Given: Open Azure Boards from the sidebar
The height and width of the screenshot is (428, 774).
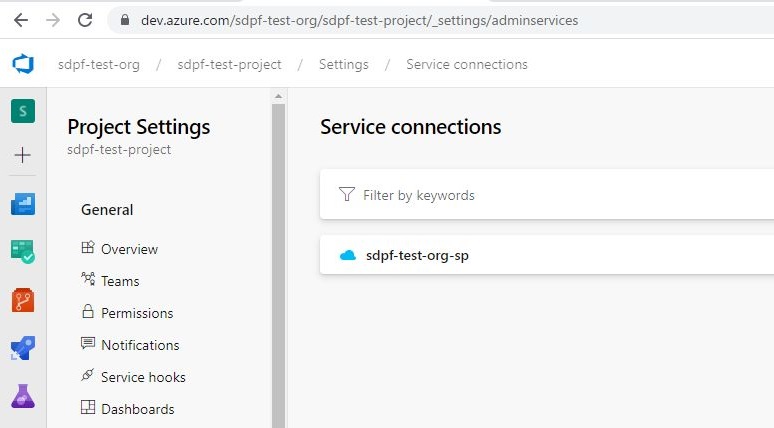Looking at the screenshot, I should 23,204.
